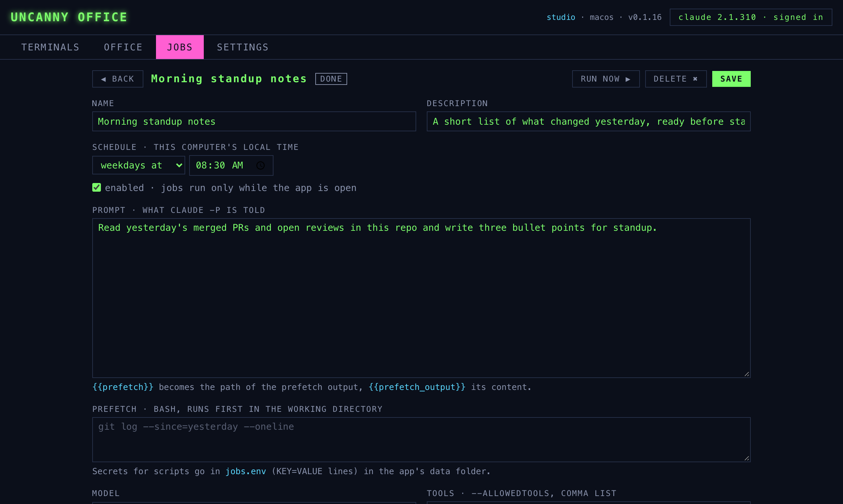The height and width of the screenshot is (504, 843).
Task: Toggle the enabled checkbox
Action: click(x=97, y=187)
